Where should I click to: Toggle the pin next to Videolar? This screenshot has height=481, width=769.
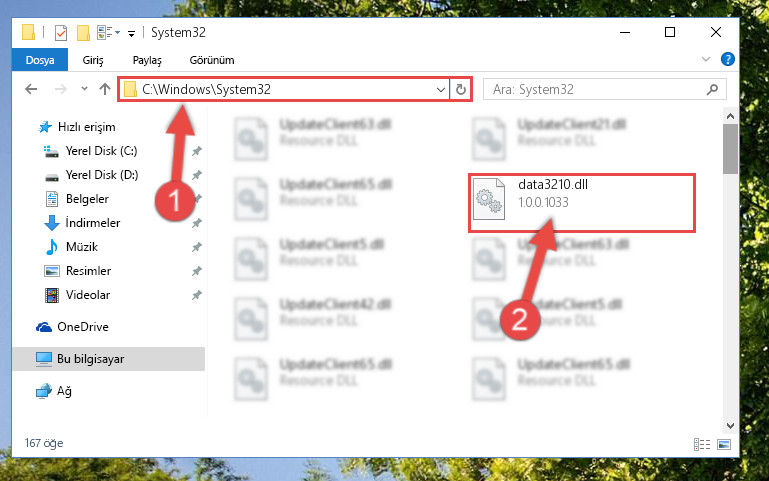(x=197, y=295)
